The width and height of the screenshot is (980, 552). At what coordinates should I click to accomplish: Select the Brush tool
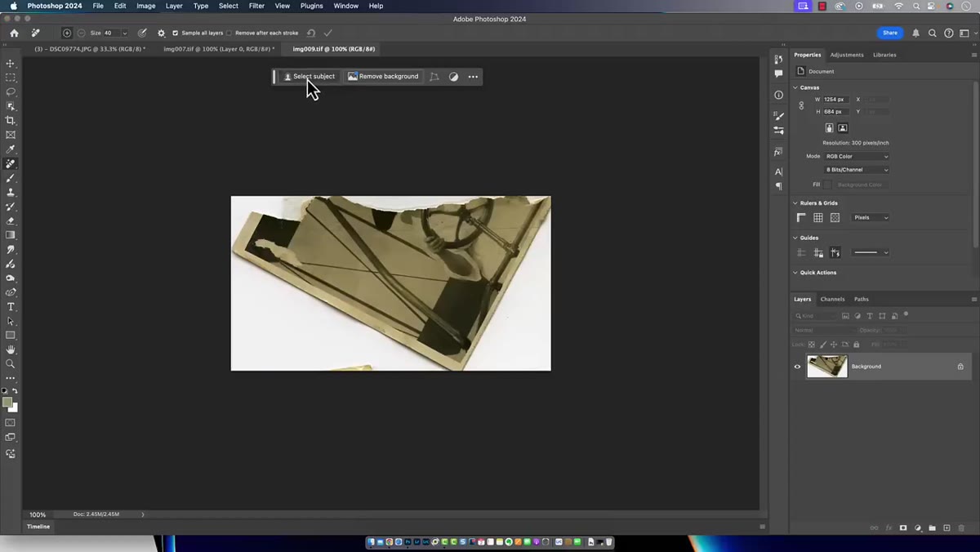pos(11,178)
